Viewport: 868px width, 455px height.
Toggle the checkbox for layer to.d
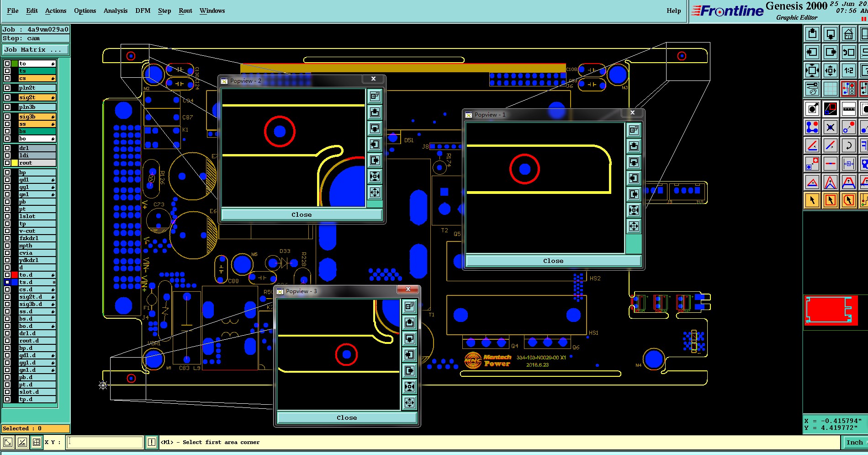[7, 275]
